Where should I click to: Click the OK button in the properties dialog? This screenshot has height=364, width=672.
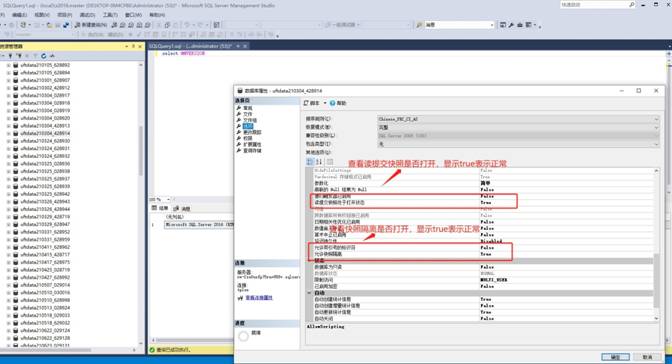click(x=615, y=357)
